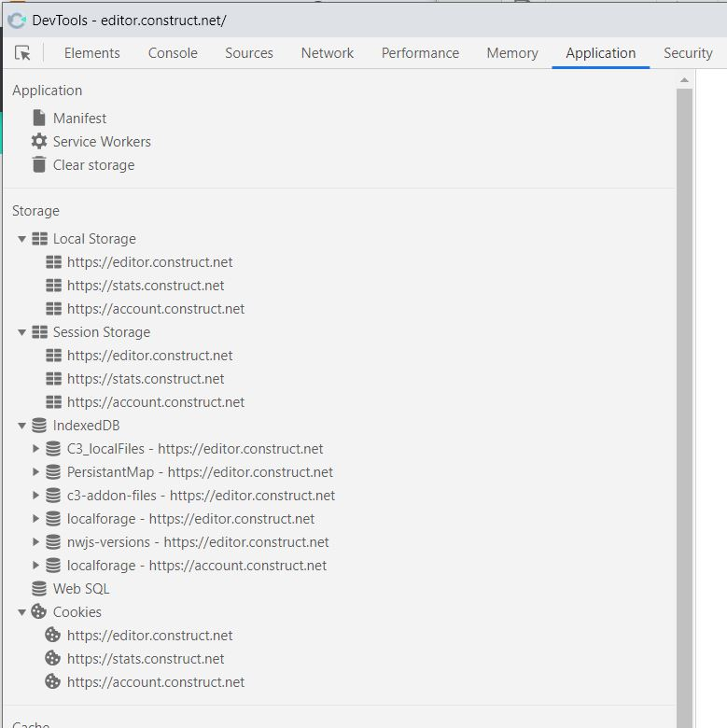Click cookie icon for account.construct.net
Screen dimensions: 727x728
(x=53, y=681)
